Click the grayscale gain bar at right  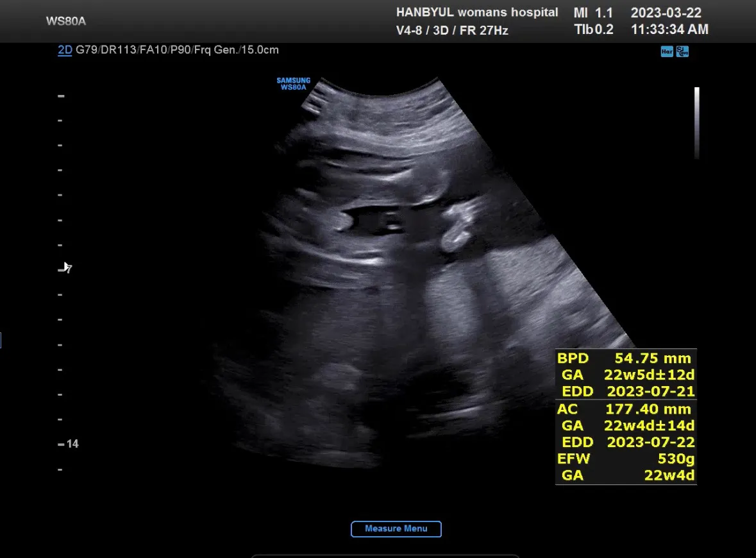pos(697,123)
